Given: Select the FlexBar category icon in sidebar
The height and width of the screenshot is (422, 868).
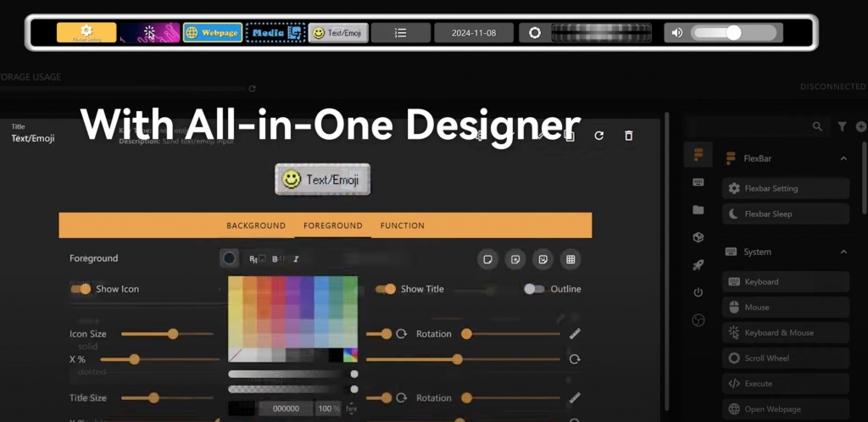Looking at the screenshot, I should (x=698, y=154).
